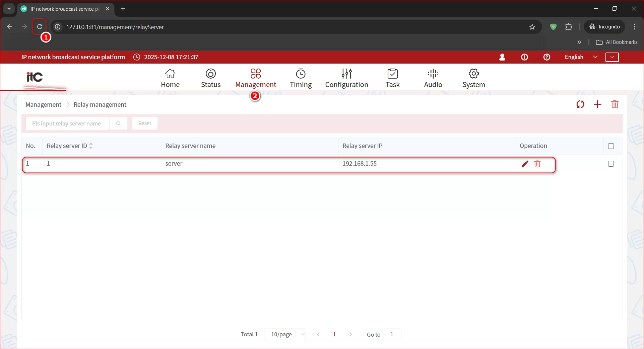The width and height of the screenshot is (644, 349).
Task: Click the help question mark icon
Action: (546, 57)
